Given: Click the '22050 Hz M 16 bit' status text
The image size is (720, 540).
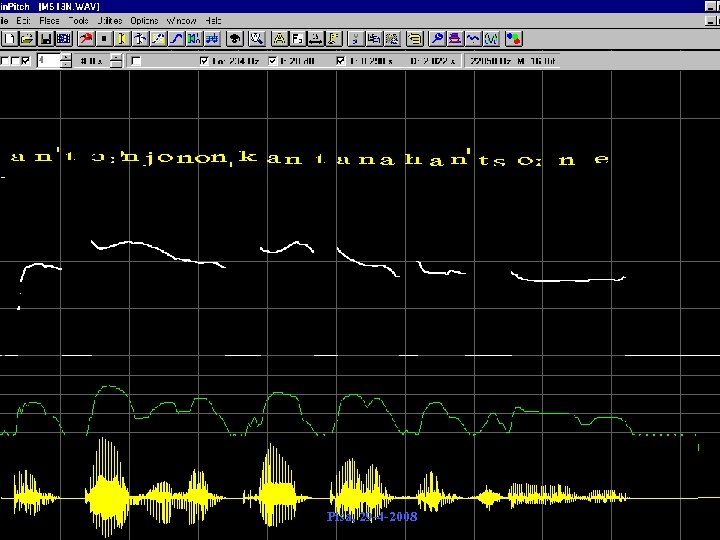Looking at the screenshot, I should [512, 61].
